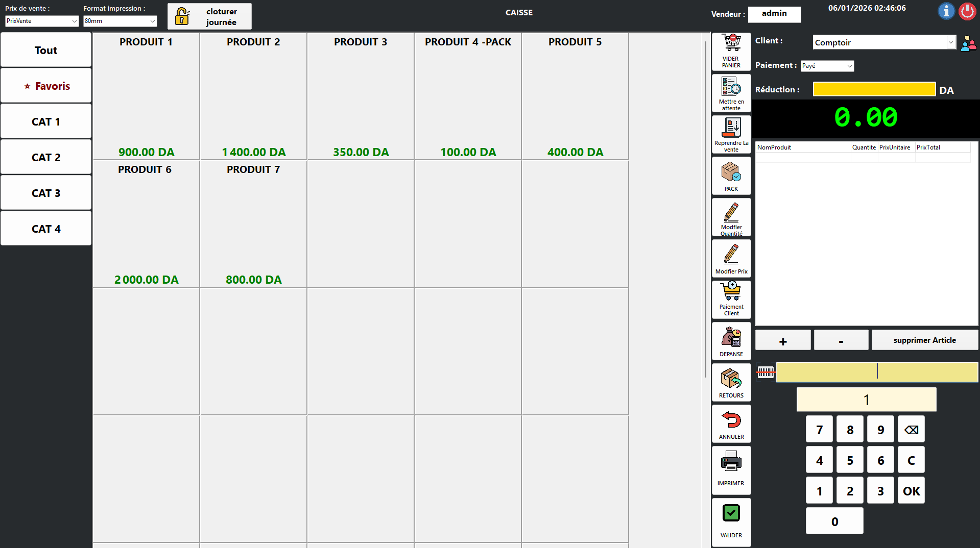Viewport: 980px width, 548px height.
Task: Expand the Prix de vente dropdown
Action: point(74,21)
